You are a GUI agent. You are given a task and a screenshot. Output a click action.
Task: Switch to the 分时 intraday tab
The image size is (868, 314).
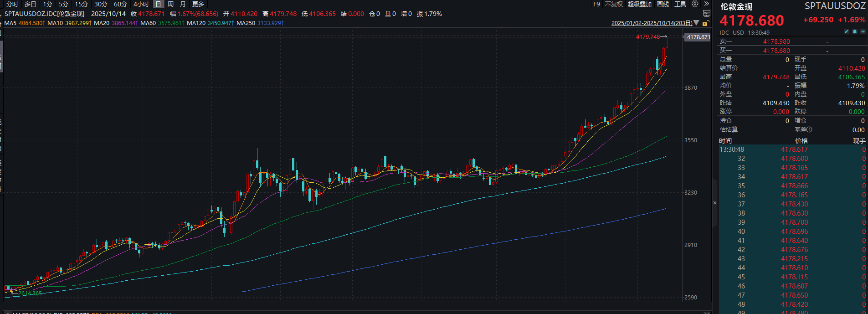point(12,4)
